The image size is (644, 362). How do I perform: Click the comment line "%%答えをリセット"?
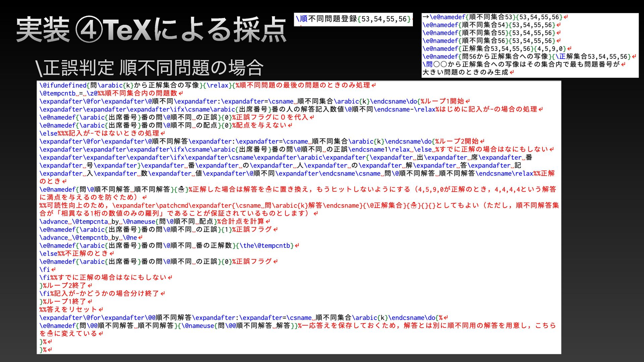(71, 310)
